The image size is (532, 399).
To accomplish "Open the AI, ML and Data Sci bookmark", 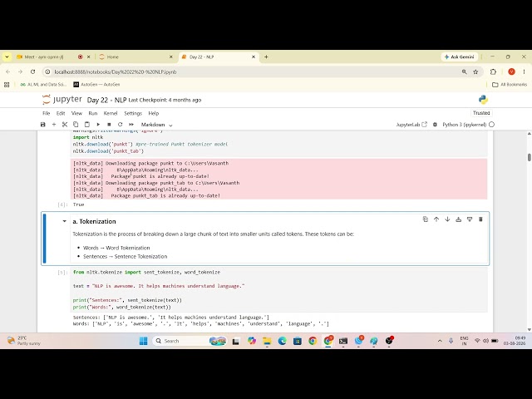I will tap(43, 85).
